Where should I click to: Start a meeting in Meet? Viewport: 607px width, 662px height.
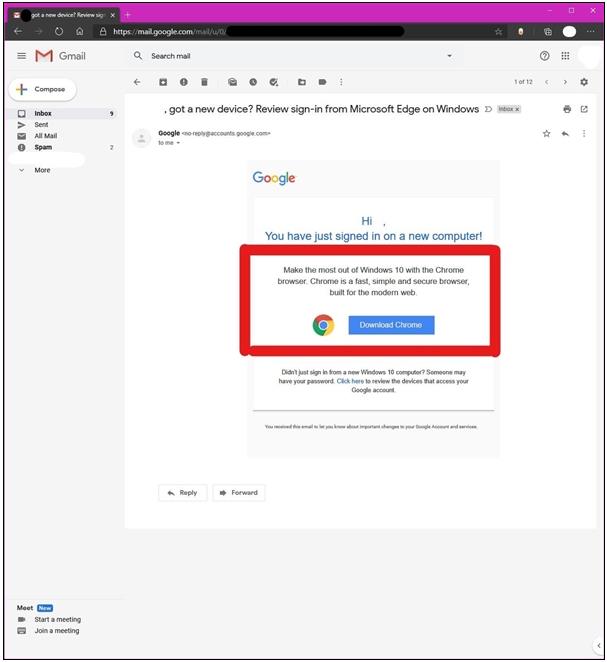[x=57, y=619]
